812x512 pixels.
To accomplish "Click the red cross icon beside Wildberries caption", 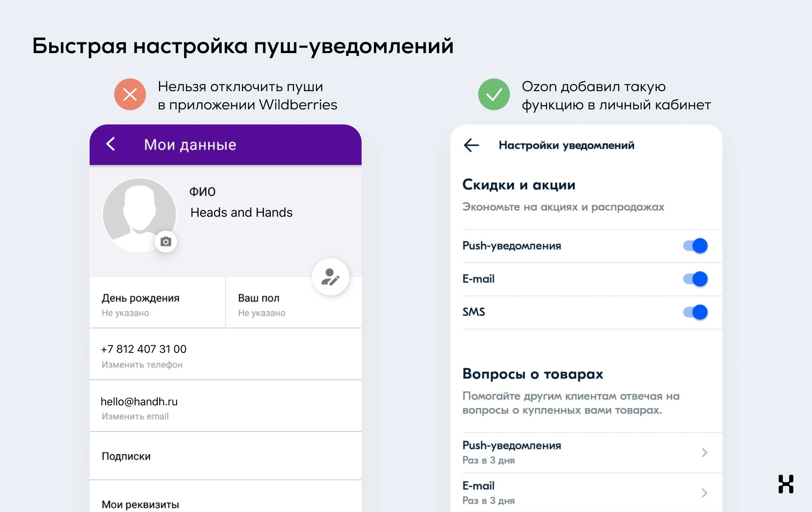I will [x=130, y=94].
